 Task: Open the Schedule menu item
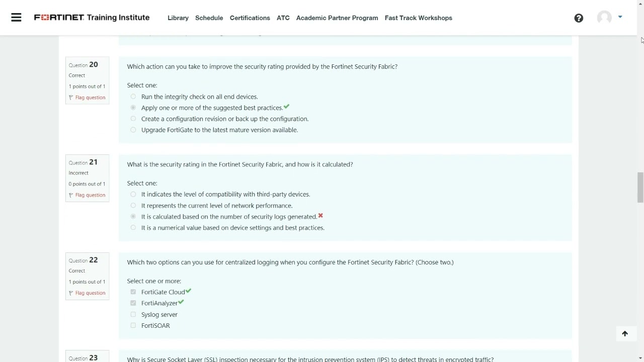tap(209, 18)
